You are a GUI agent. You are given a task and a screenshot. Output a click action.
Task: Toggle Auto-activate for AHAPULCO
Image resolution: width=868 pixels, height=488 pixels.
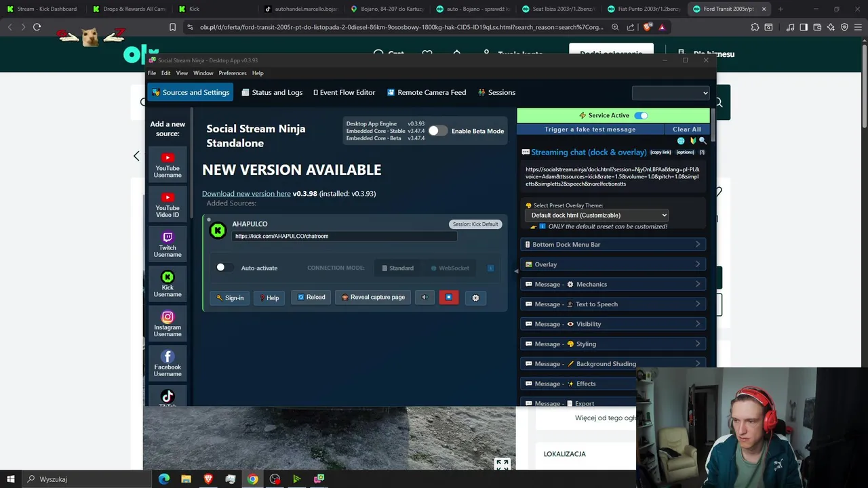tap(224, 268)
